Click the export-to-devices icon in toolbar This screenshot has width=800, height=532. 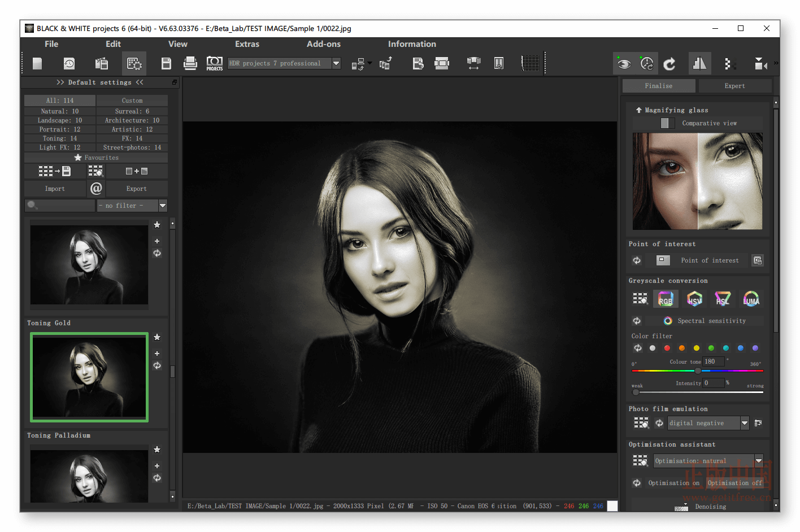(358, 64)
